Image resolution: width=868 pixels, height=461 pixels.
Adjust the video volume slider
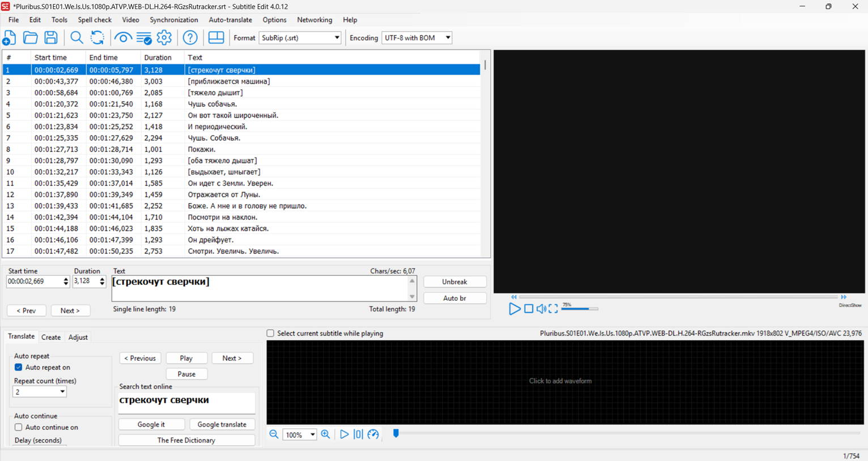coord(579,309)
